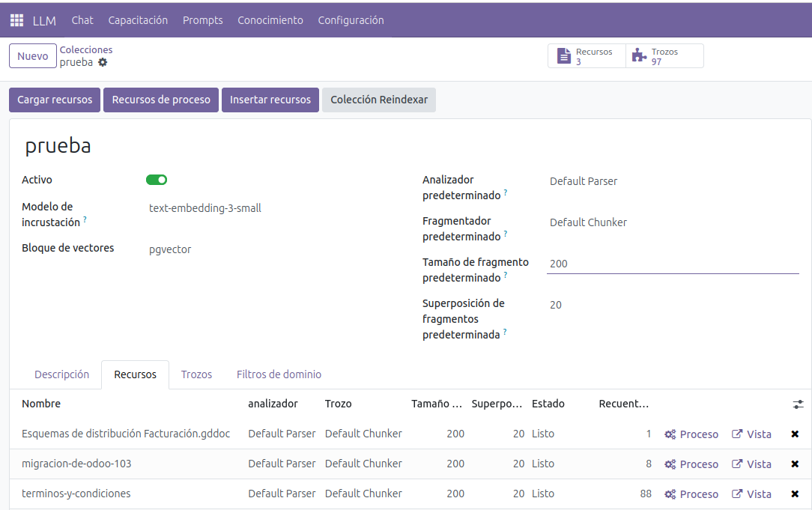The height and width of the screenshot is (510, 812).
Task: Click the Colección Reindexar button
Action: tap(379, 100)
